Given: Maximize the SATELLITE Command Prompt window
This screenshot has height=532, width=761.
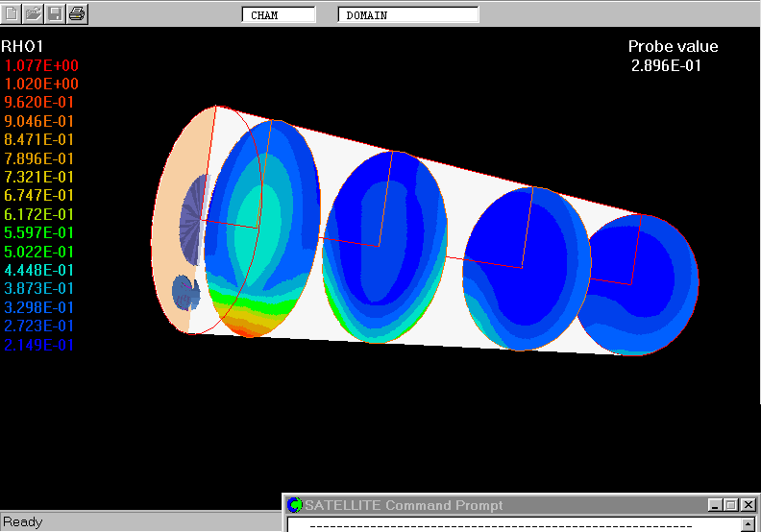Looking at the screenshot, I should (x=731, y=505).
